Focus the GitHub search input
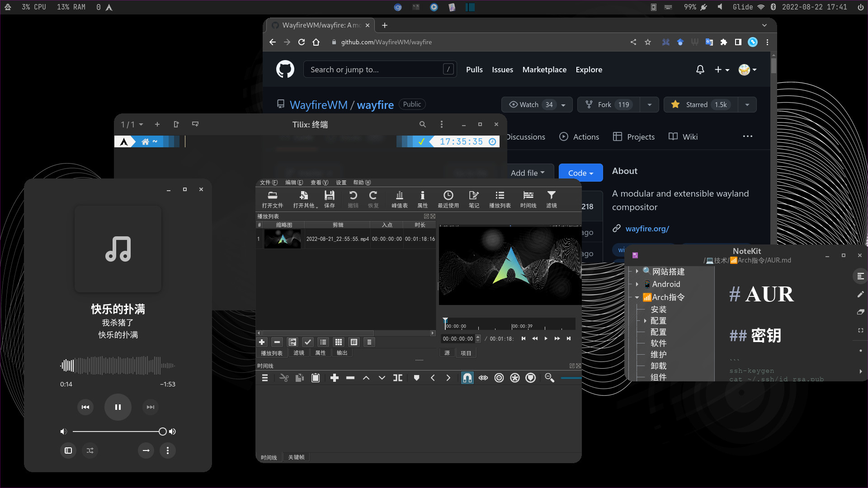 [x=380, y=70]
